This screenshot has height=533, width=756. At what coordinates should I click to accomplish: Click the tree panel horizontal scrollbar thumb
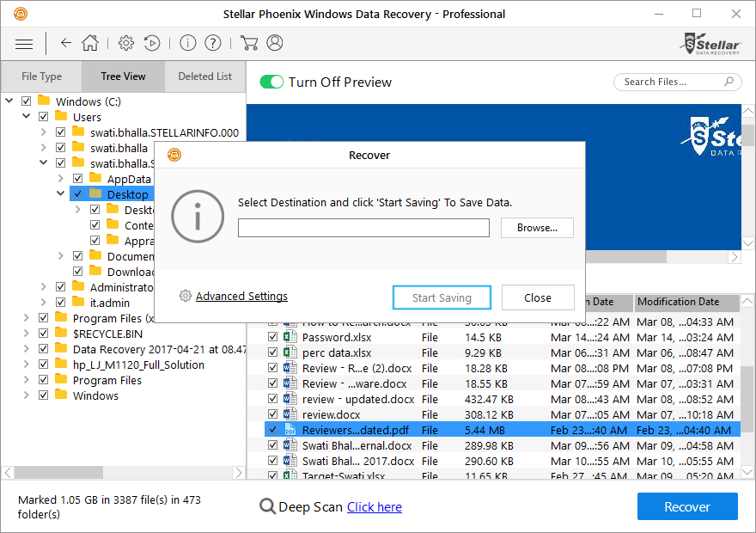(58, 472)
